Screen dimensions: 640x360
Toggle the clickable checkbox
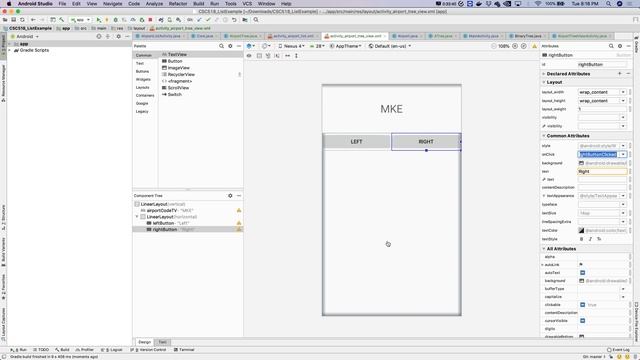point(582,304)
